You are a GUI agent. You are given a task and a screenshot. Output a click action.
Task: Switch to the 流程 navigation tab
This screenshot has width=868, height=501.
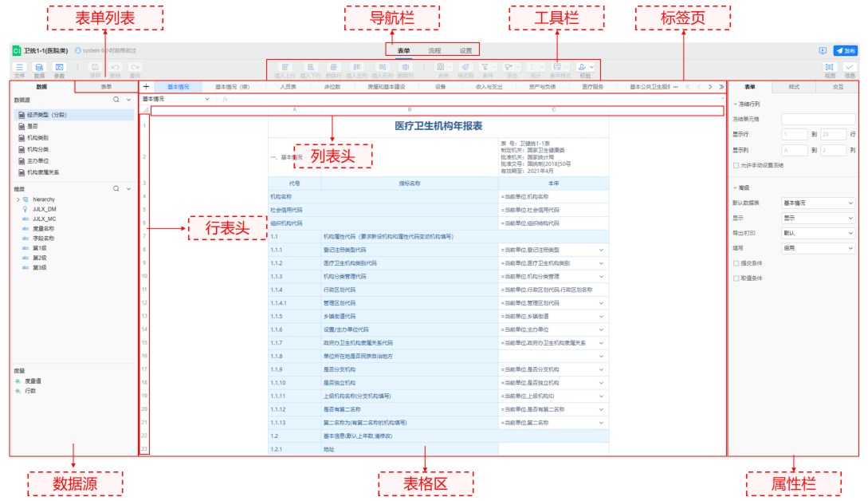[434, 50]
